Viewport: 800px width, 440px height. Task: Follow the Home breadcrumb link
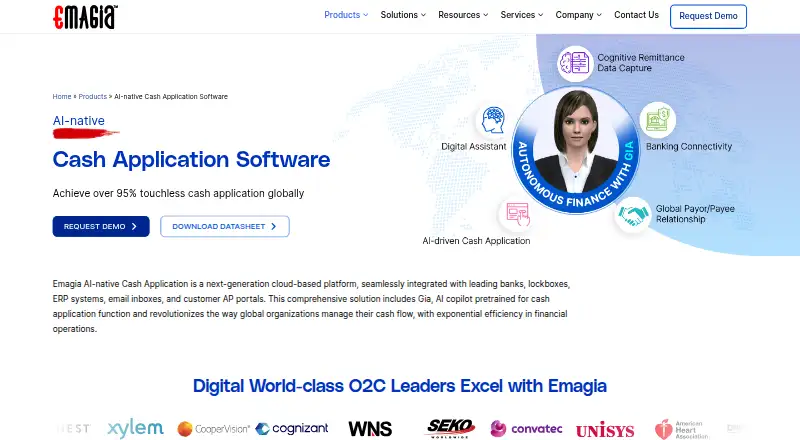(62, 96)
